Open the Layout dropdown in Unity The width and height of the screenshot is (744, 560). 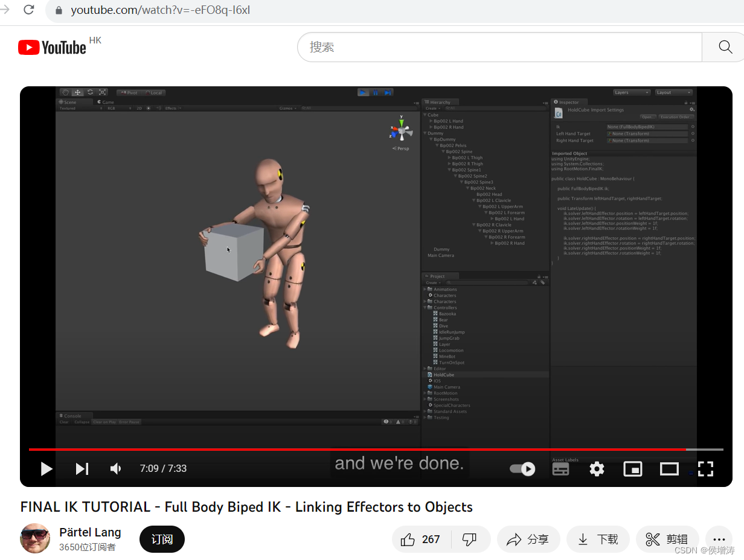point(673,92)
